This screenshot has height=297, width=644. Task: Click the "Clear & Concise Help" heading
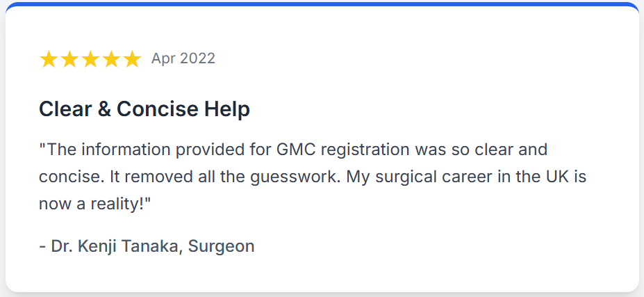145,109
